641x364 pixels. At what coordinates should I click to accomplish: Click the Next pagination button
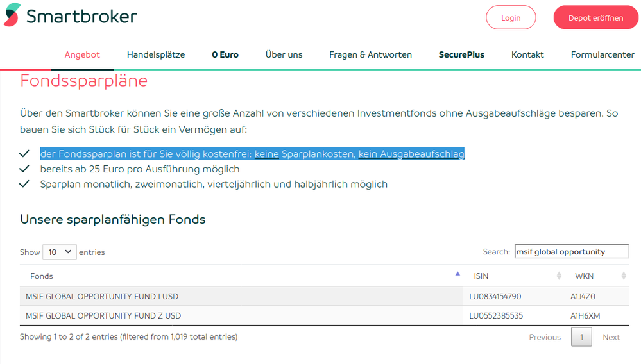(611, 337)
